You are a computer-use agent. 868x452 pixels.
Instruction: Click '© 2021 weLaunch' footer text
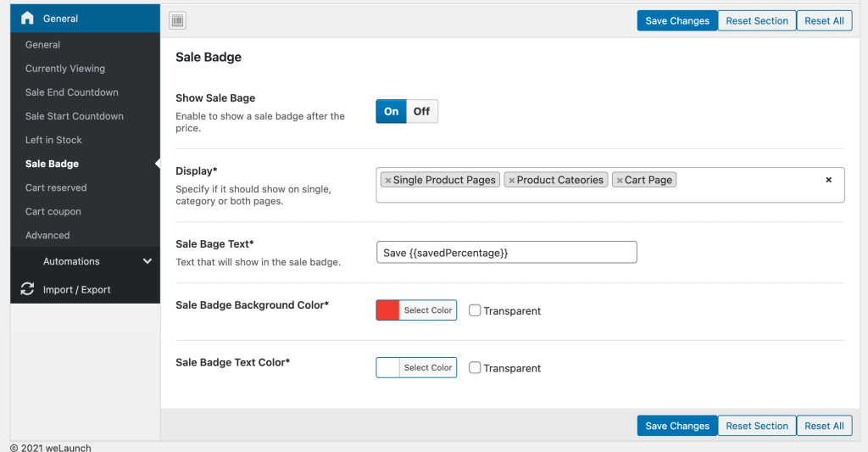tap(50, 447)
